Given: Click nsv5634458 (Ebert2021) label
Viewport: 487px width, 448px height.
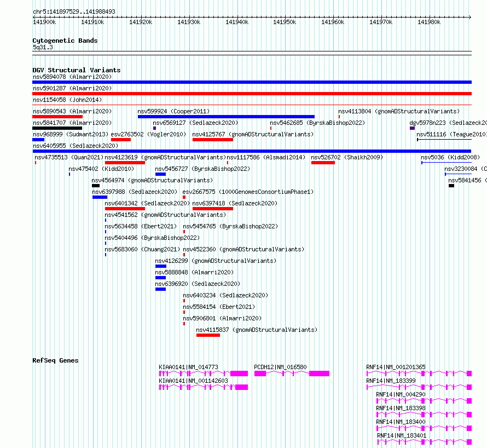Looking at the screenshot, I should coord(141,226).
